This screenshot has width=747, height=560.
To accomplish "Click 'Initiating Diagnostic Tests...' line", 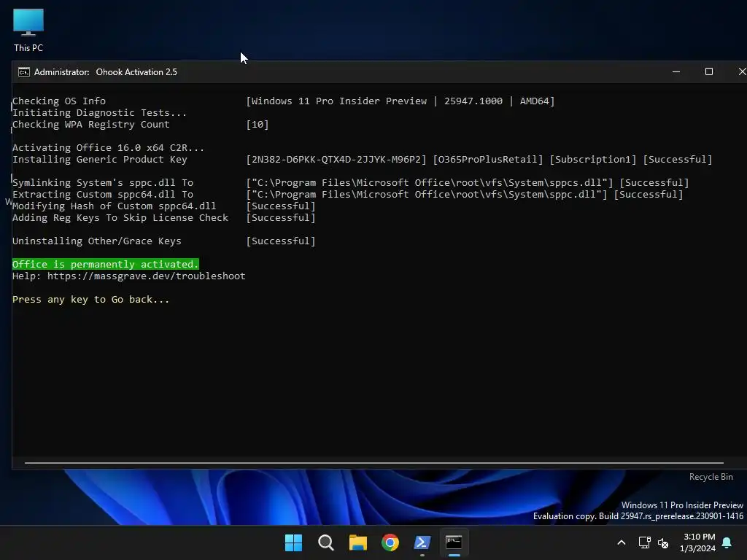I will [x=99, y=113].
